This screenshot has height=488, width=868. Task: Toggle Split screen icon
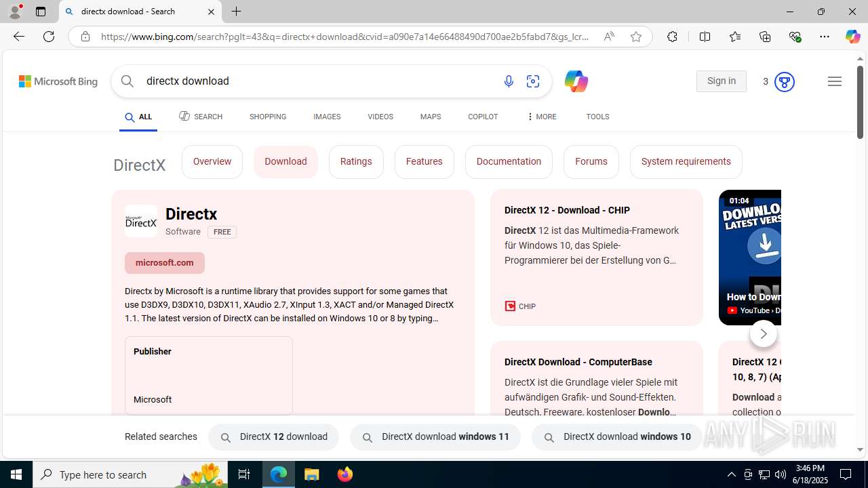click(x=705, y=37)
